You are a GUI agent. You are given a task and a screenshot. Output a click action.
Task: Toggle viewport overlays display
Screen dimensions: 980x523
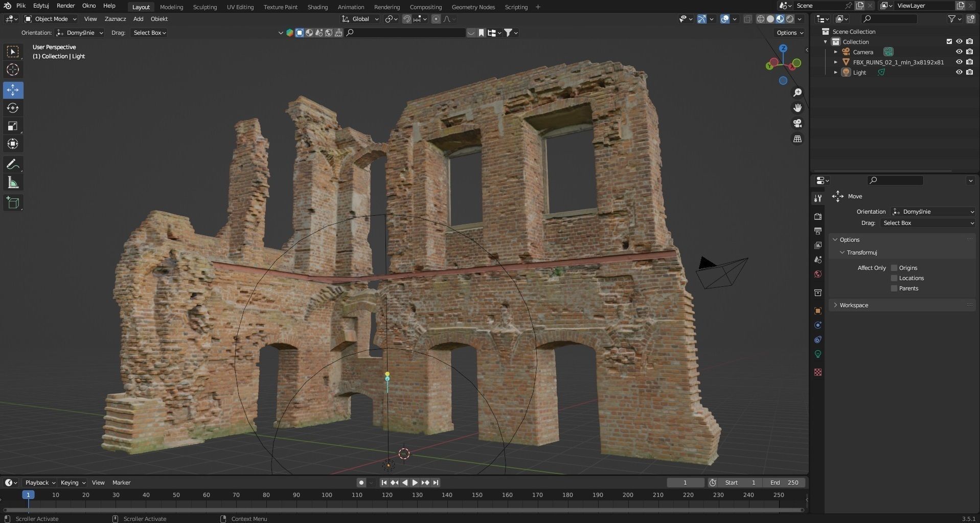(725, 19)
